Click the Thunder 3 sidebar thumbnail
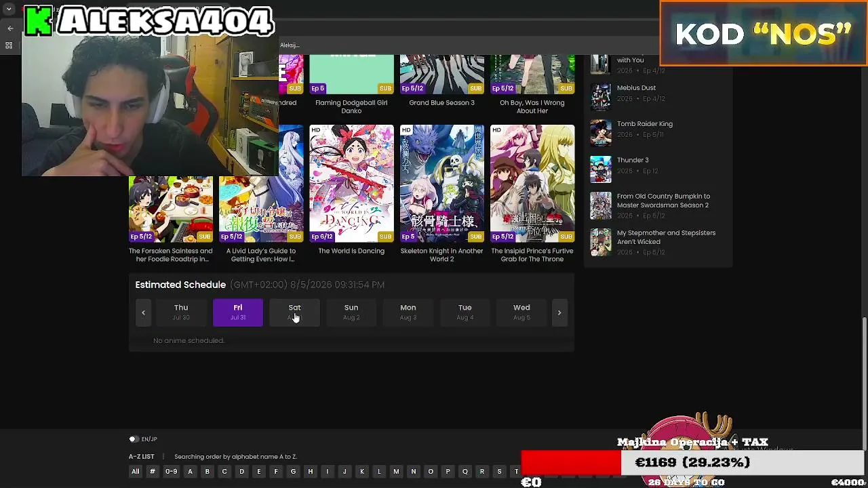868x488 pixels. (601, 169)
